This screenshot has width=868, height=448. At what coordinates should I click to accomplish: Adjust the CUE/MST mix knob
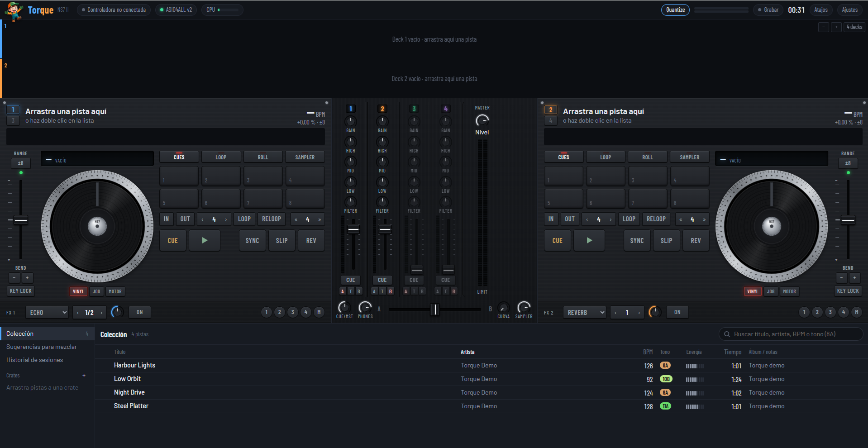click(344, 307)
